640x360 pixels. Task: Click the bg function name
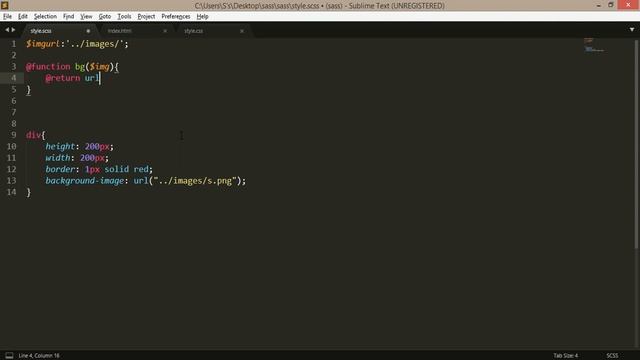[x=80, y=67]
